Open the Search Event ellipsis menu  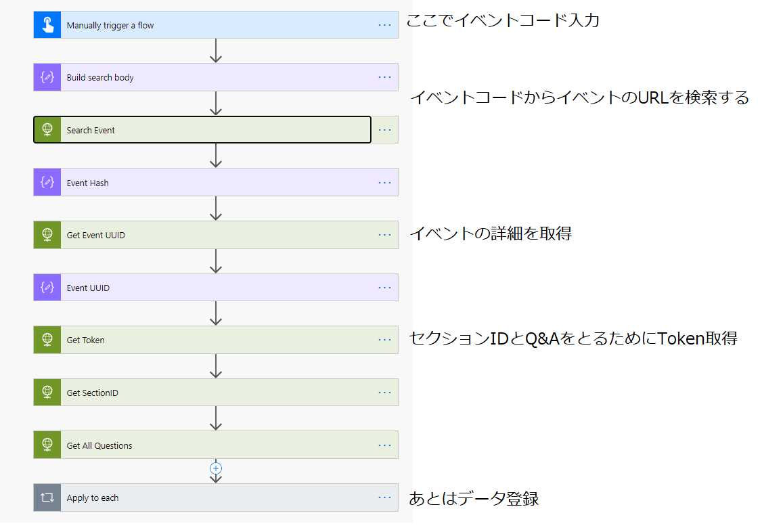coord(384,130)
